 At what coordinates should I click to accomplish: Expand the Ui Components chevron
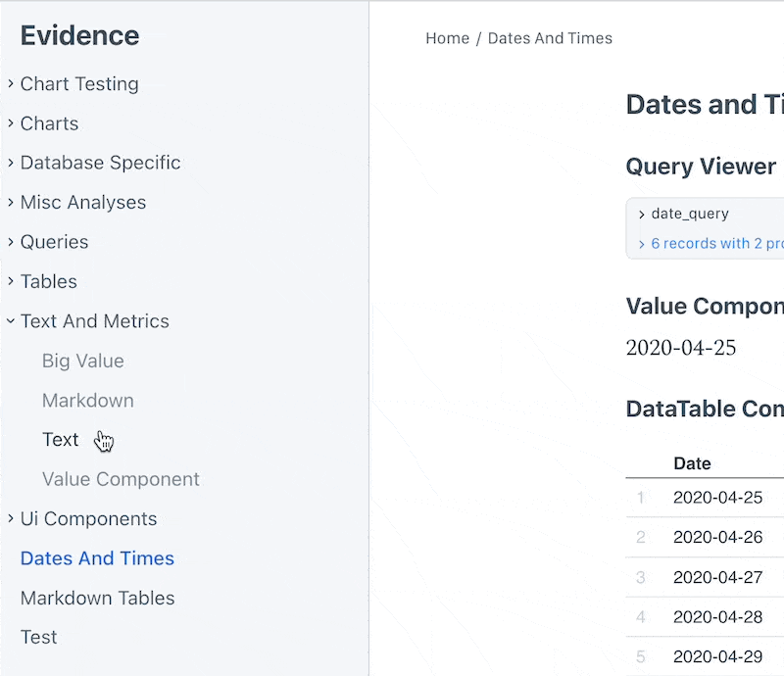click(10, 519)
